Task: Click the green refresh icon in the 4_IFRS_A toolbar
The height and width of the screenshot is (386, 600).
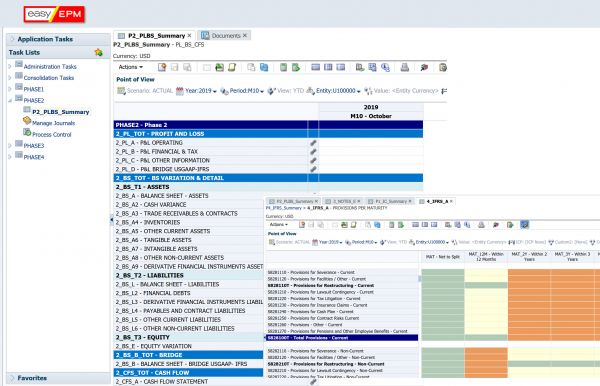Action: 344,225
